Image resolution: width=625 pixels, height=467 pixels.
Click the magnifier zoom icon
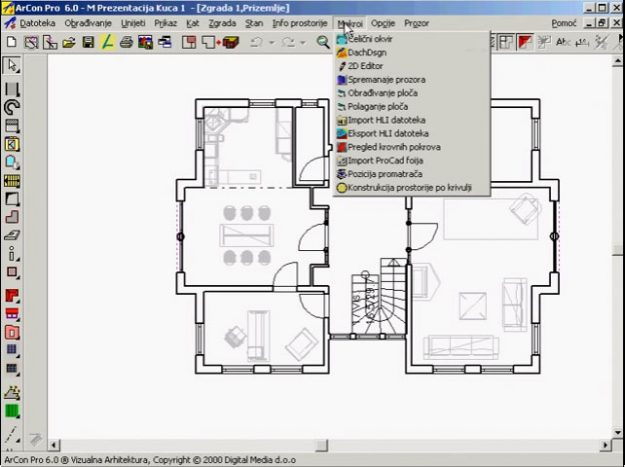(323, 42)
